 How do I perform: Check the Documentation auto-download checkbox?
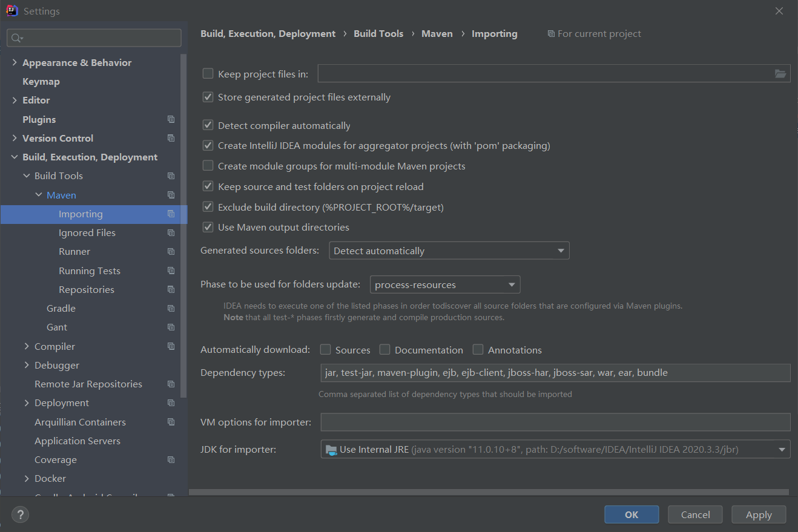(x=385, y=350)
